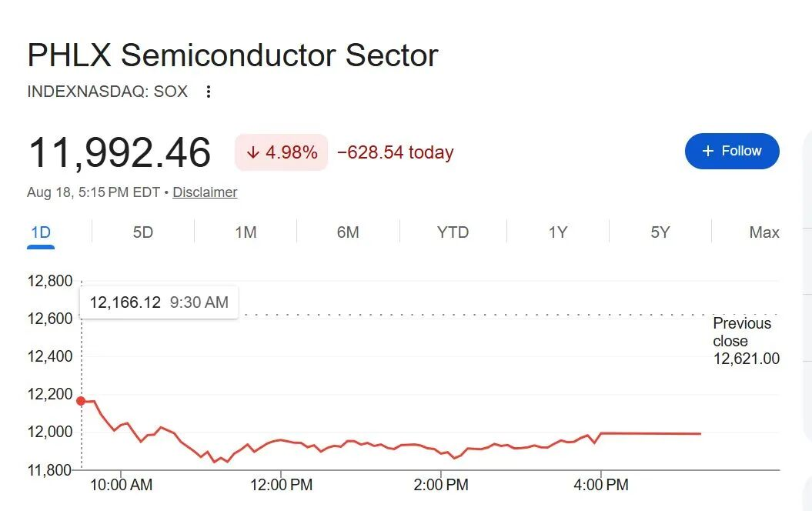Switch chart to the 5Y range
Screen dimensions: 812x511
click(660, 232)
